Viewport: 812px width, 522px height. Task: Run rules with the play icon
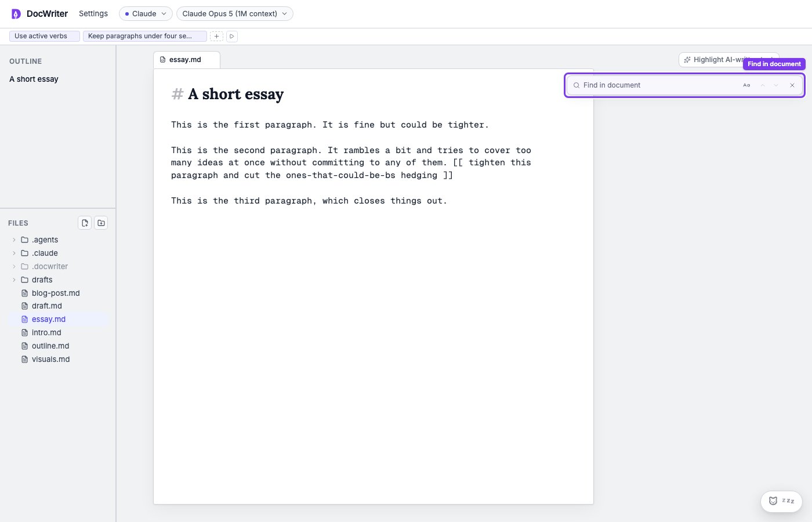point(231,37)
